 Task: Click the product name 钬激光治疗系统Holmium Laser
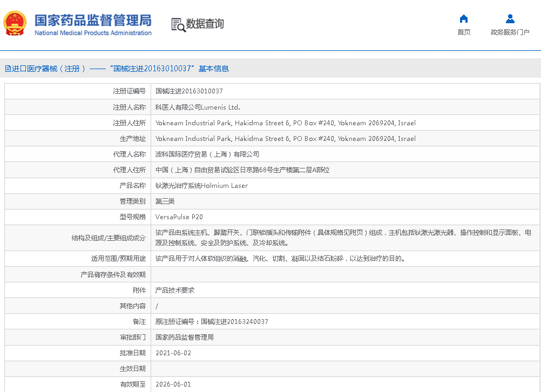point(201,185)
